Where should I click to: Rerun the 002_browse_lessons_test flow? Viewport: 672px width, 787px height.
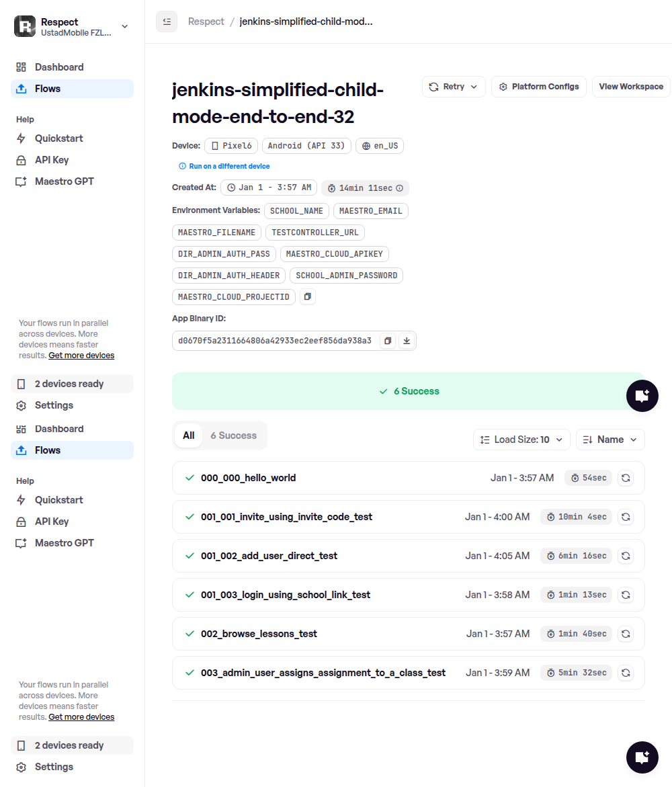coord(625,634)
